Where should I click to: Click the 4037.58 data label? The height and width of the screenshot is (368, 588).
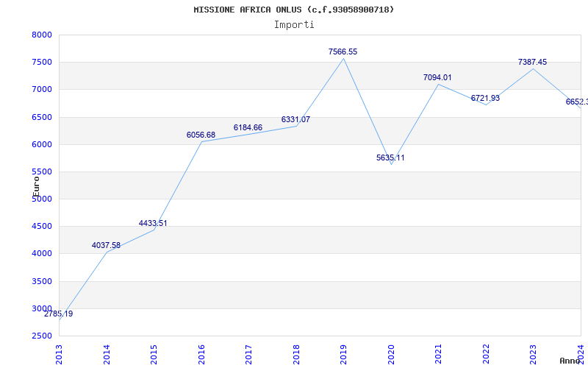(106, 245)
